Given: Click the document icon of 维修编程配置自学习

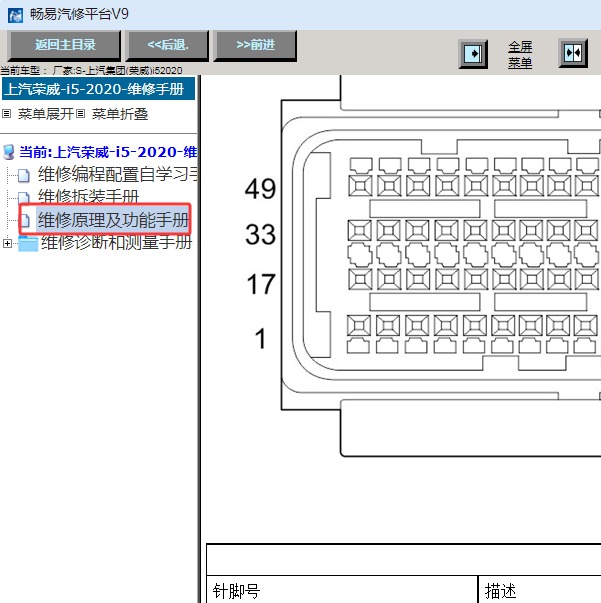Looking at the screenshot, I should [x=24, y=175].
